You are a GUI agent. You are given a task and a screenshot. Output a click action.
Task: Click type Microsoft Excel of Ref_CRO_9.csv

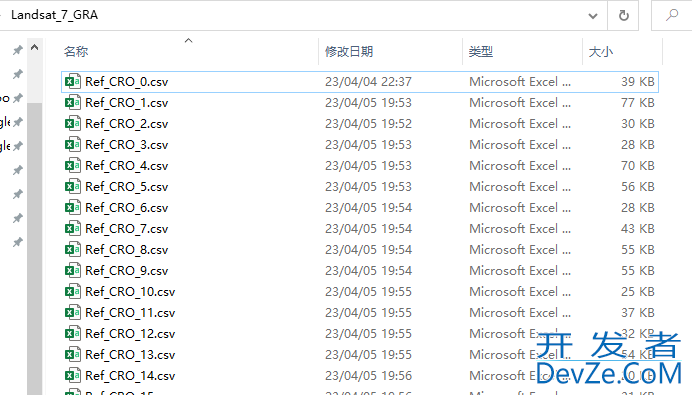[520, 271]
